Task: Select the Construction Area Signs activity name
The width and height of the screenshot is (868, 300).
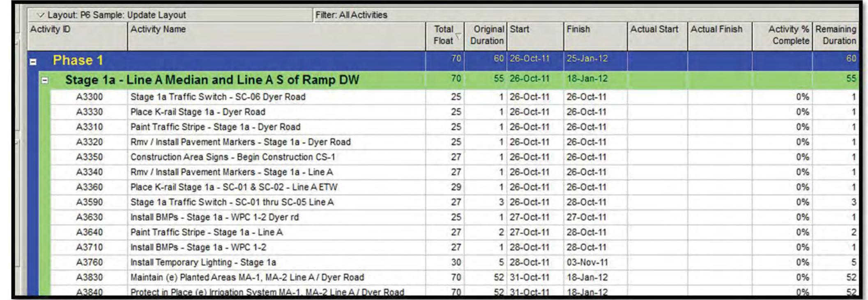Action: 233,158
